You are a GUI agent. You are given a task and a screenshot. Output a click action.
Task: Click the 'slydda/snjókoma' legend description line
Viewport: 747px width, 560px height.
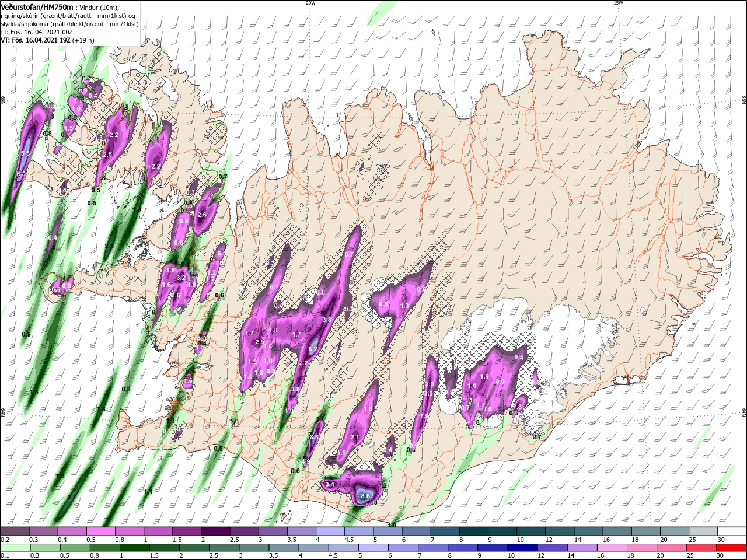tap(68, 24)
